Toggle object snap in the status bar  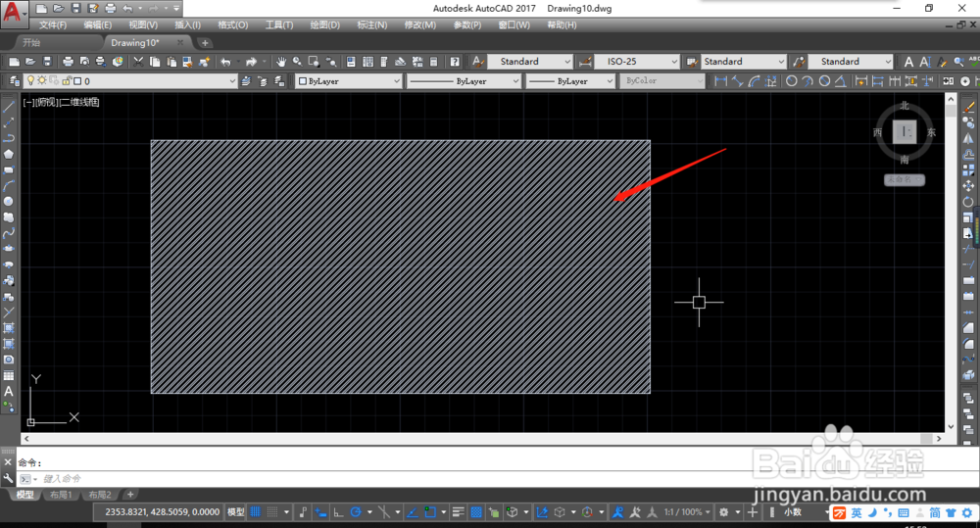[x=430, y=511]
